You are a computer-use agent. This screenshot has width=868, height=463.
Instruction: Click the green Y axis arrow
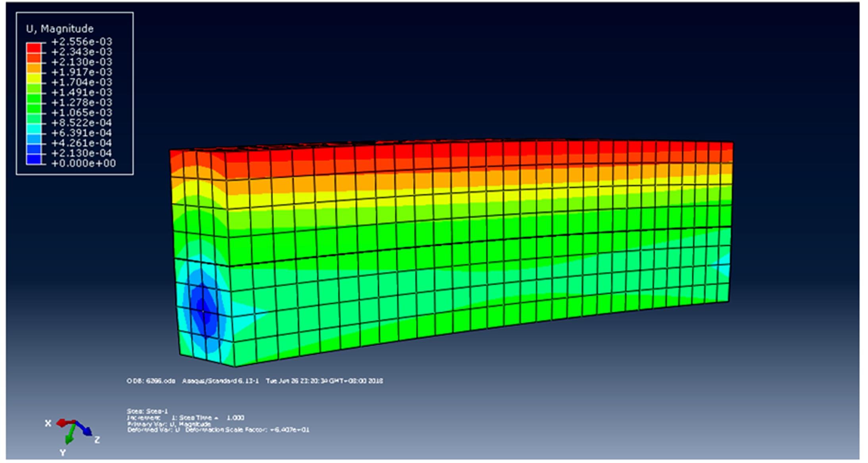(70, 435)
